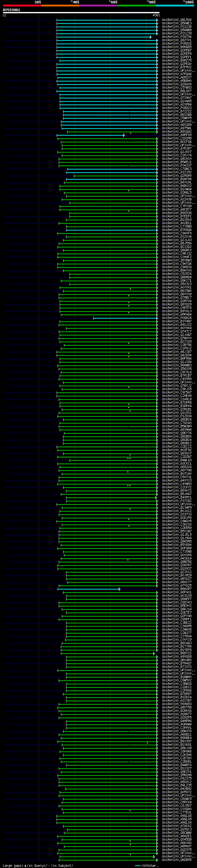This screenshot has height=868, width=197.
Task: Open hit UniRef100_A6MZX7
Action: 176,78
